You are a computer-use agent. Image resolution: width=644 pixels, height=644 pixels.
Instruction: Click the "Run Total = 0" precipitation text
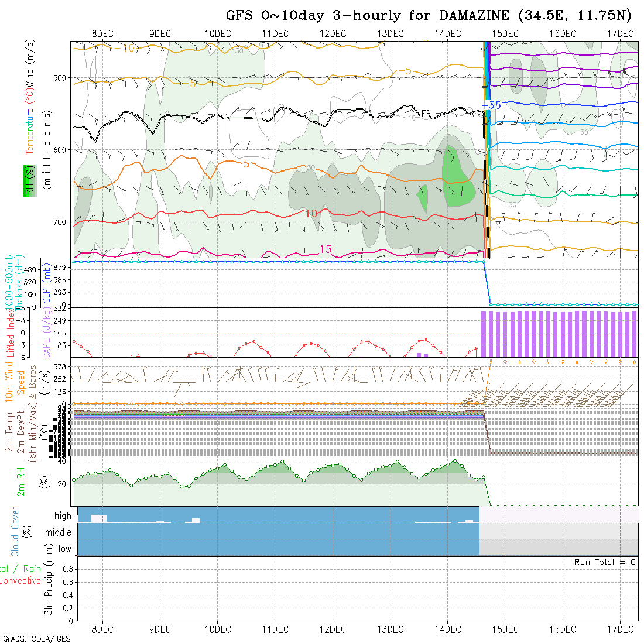[605, 562]
